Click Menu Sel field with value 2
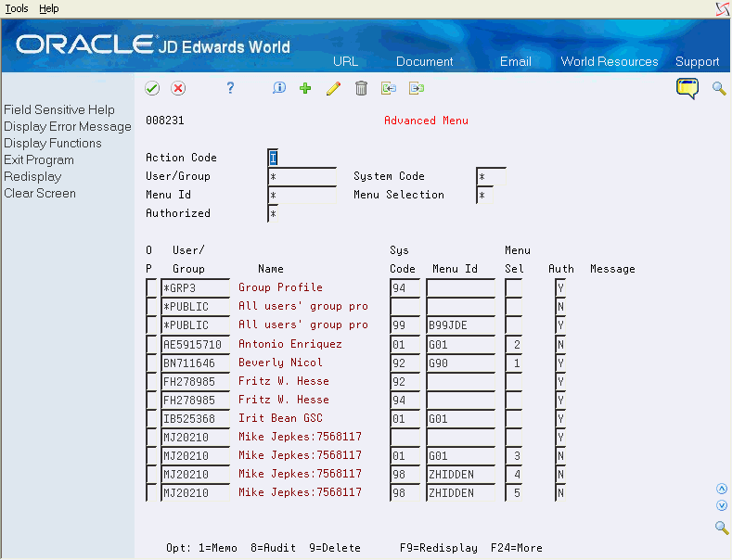Viewport: 732px width, 560px height. [x=514, y=344]
